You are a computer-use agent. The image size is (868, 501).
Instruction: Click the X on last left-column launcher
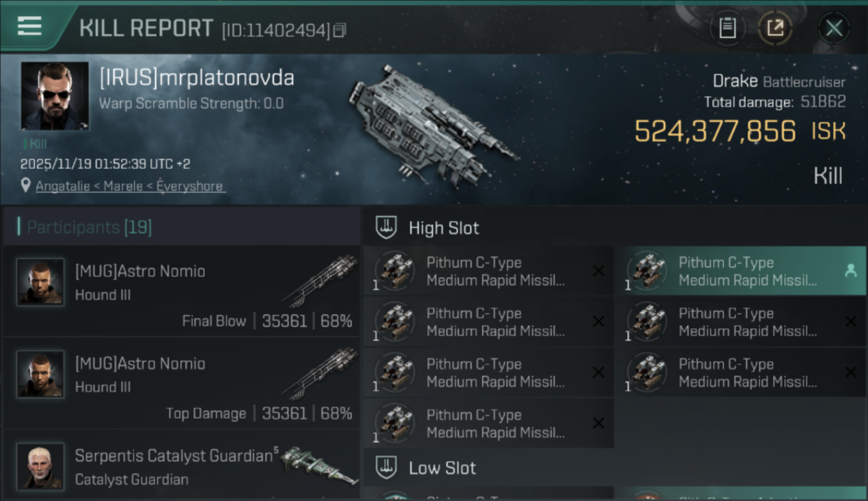pos(598,423)
